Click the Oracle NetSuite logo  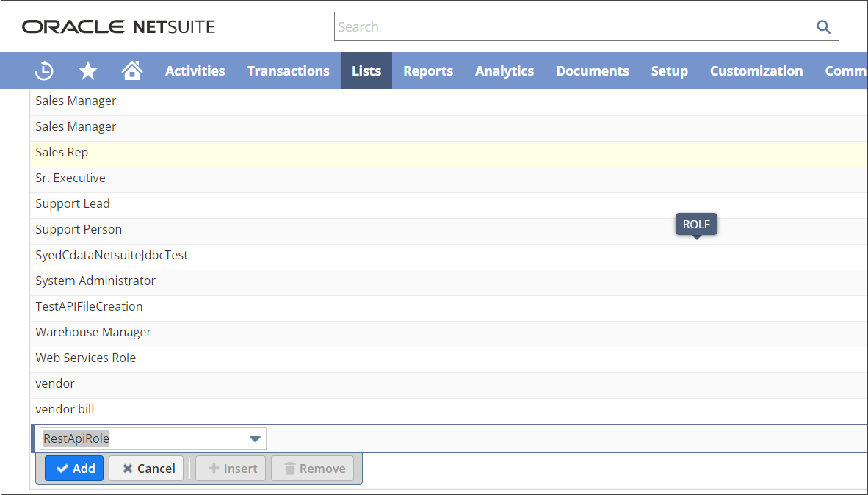tap(118, 26)
